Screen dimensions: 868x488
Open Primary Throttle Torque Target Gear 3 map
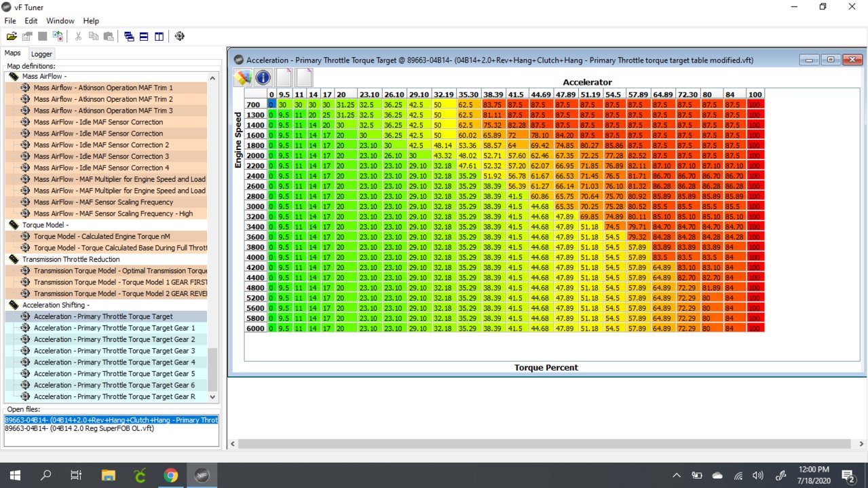coord(114,351)
